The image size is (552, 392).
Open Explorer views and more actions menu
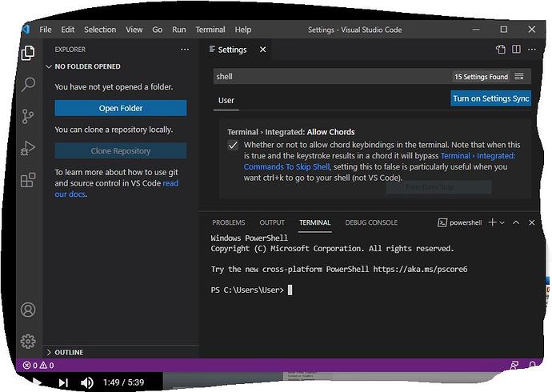pos(185,50)
